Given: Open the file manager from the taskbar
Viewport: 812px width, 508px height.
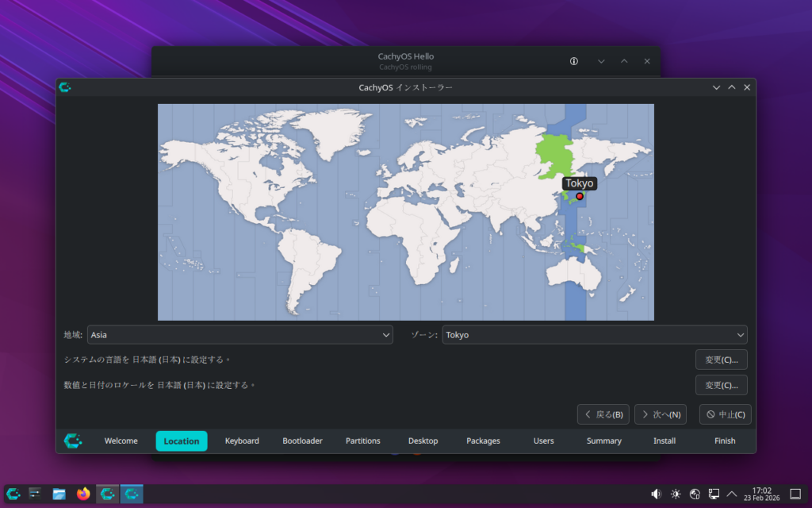Looking at the screenshot, I should pos(59,494).
